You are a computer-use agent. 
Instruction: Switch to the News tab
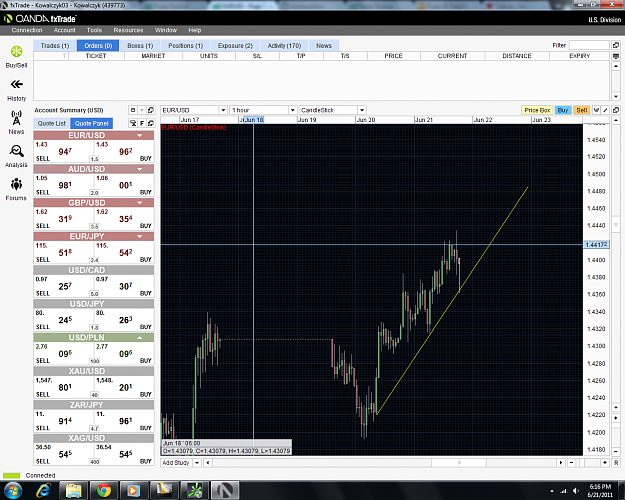pyautogui.click(x=324, y=45)
